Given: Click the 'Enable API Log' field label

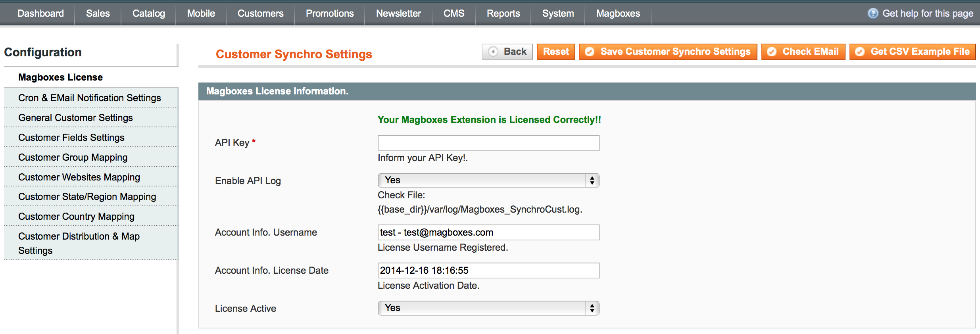Looking at the screenshot, I should (248, 181).
